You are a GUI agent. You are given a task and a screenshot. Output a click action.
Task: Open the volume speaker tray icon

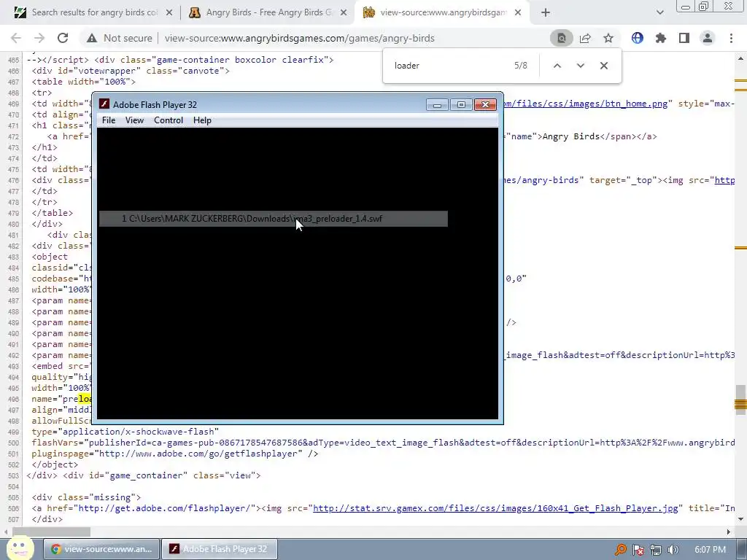tap(673, 550)
